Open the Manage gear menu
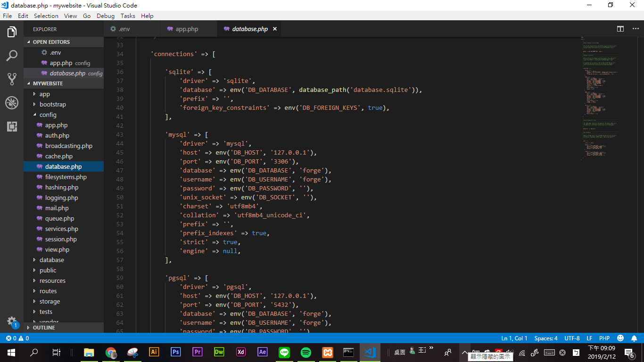The height and width of the screenshot is (362, 644). (12, 321)
